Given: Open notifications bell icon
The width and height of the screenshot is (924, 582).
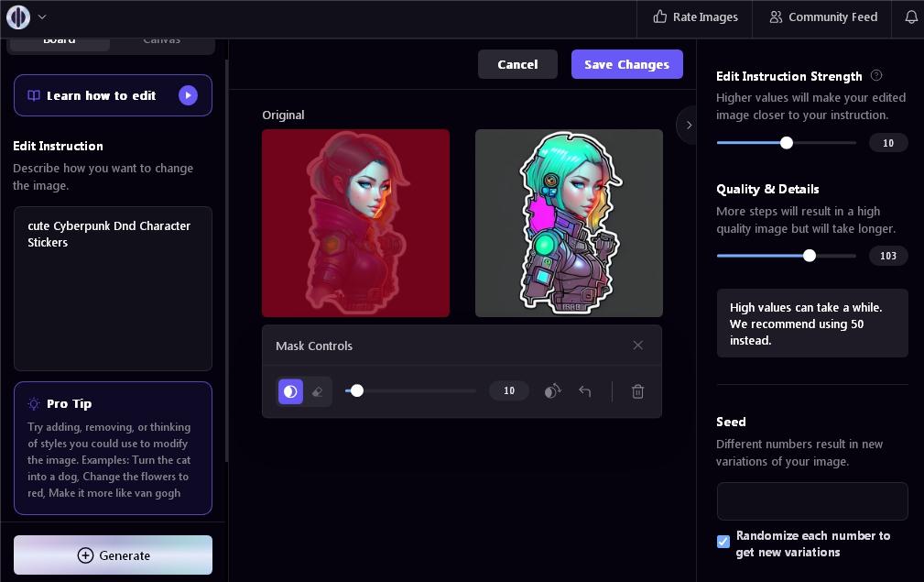Looking at the screenshot, I should click(x=910, y=16).
